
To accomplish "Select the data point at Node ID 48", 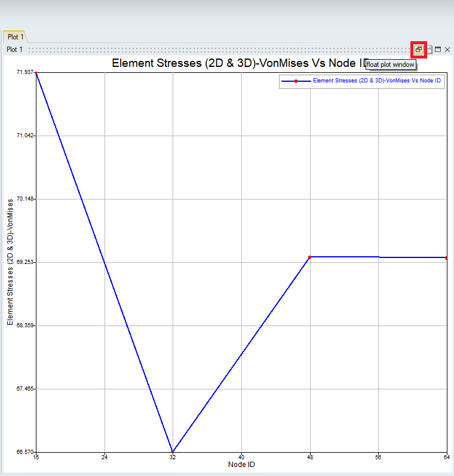I will pyautogui.click(x=309, y=257).
